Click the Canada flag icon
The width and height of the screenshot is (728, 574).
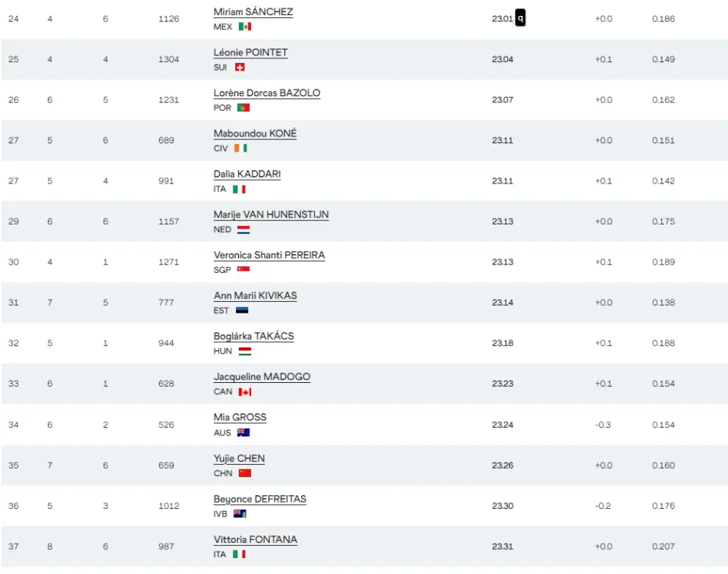(244, 392)
